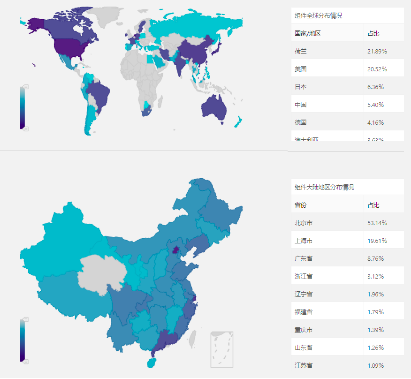Image resolution: width=411 pixels, height=379 pixels.
Task: Click Tibet on the China map
Action: 72,297
